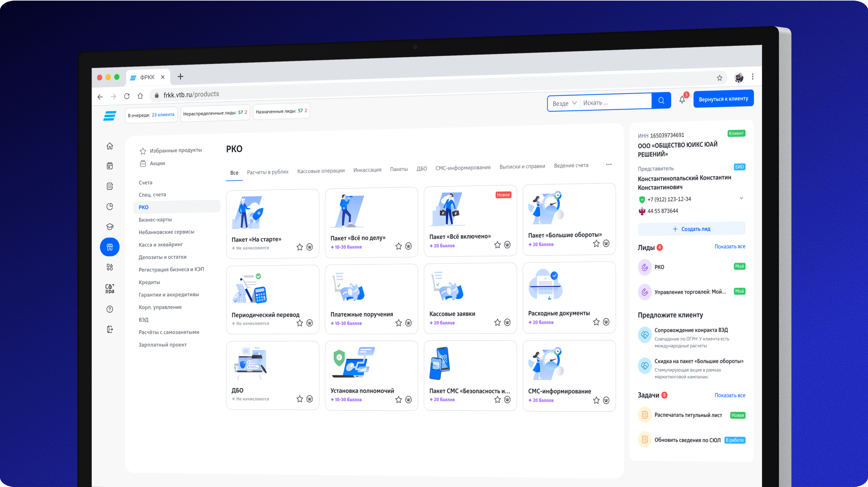This screenshot has height=487, width=868.
Task: Open notifications bell with 5 badge
Action: coord(682,99)
